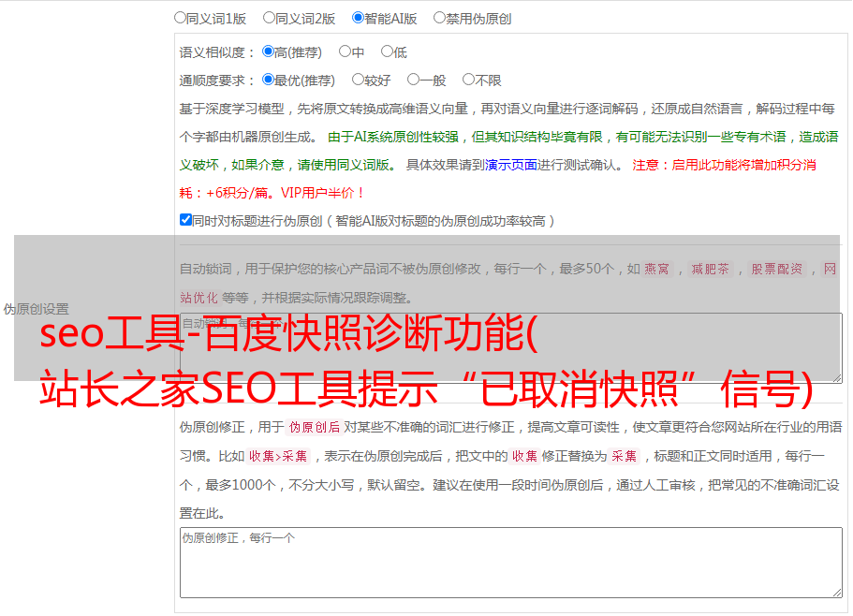Set 通顺度要求 to 较好
Image resolution: width=853 pixels, height=616 pixels.
tap(358, 81)
